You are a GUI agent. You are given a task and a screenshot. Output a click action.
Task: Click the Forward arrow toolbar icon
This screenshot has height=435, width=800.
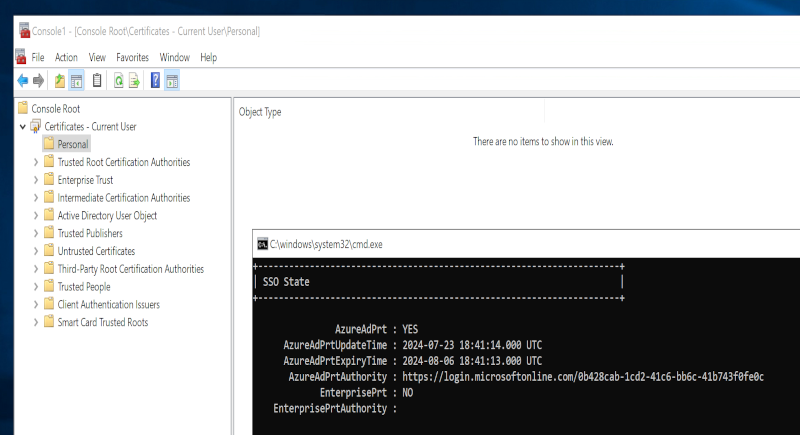(x=38, y=81)
